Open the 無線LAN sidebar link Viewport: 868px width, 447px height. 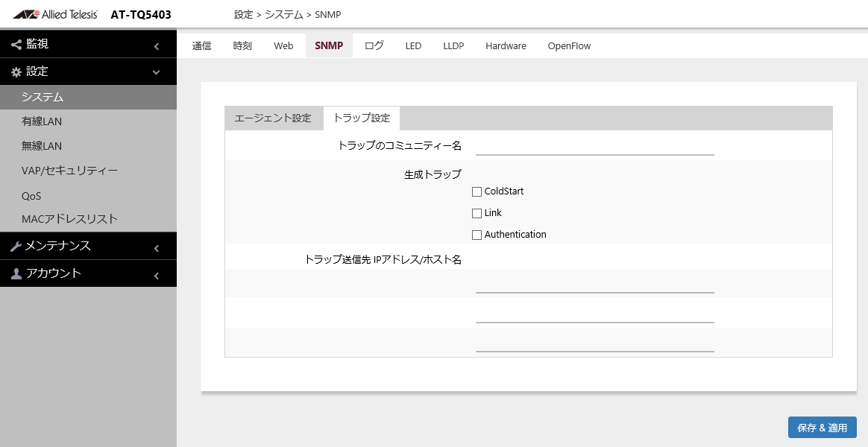tap(42, 146)
